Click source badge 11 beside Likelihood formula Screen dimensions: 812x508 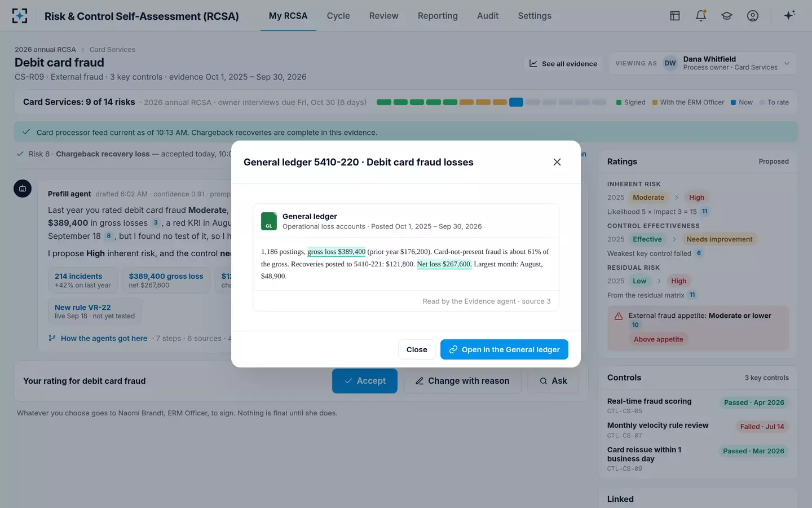[705, 212]
